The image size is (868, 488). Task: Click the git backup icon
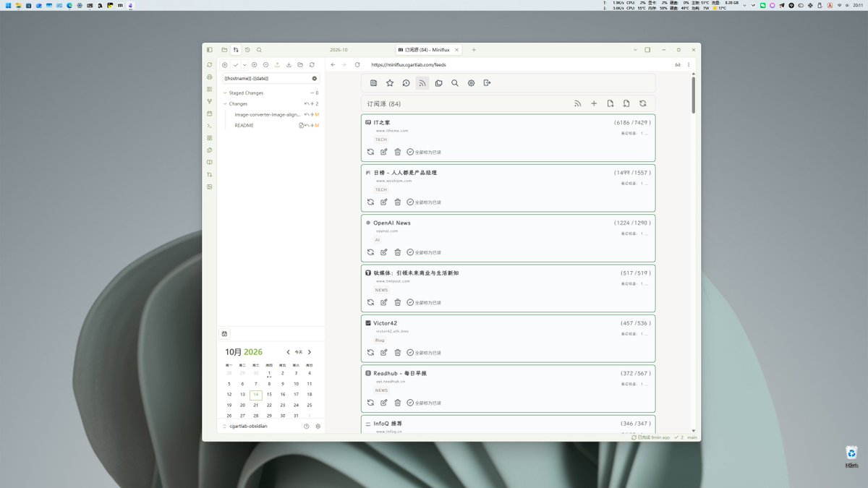(x=225, y=65)
